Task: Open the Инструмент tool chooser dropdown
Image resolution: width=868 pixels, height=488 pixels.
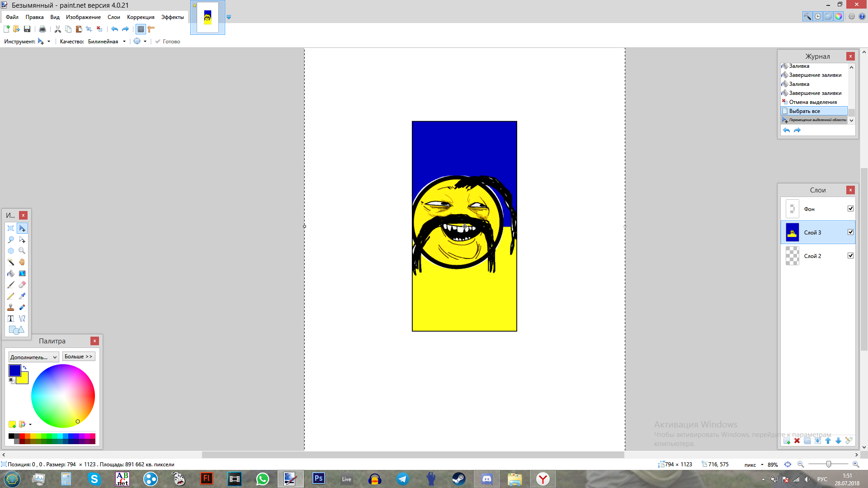Action: pos(44,42)
